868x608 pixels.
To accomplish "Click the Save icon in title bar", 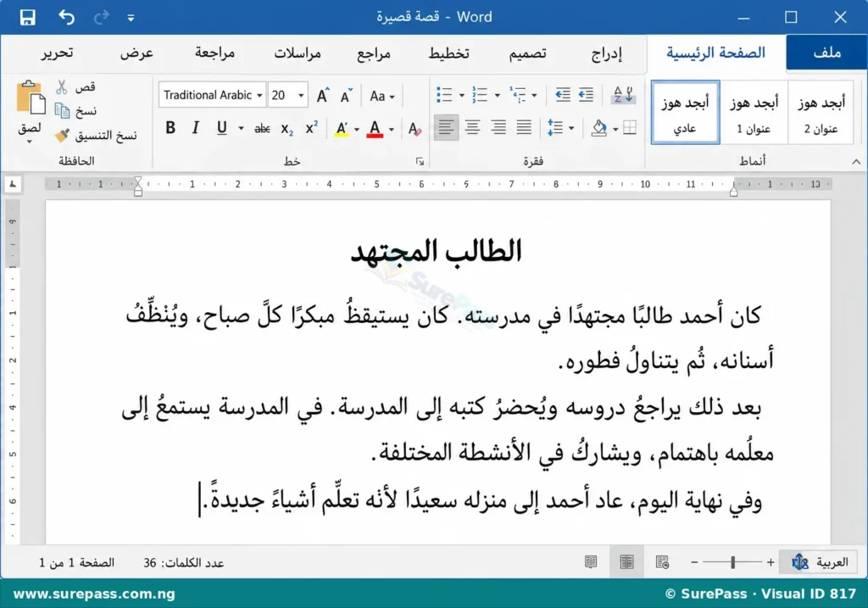I will click(27, 17).
